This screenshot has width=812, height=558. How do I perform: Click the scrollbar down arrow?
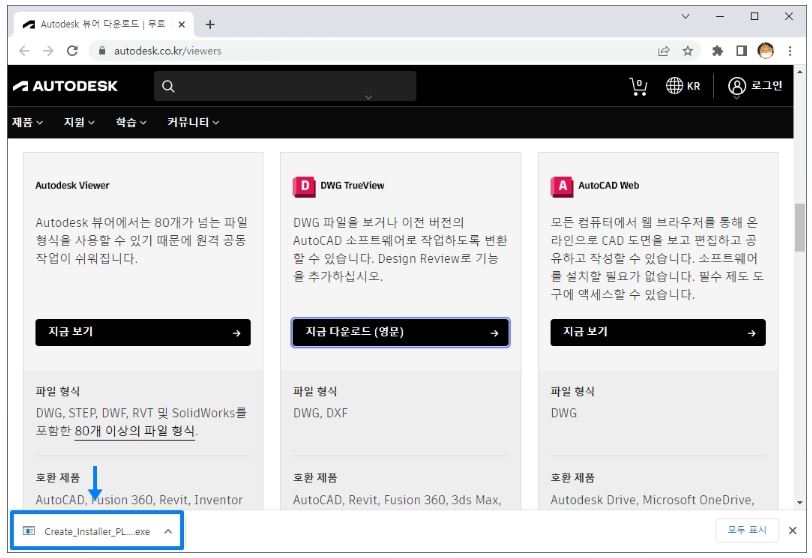[800, 502]
